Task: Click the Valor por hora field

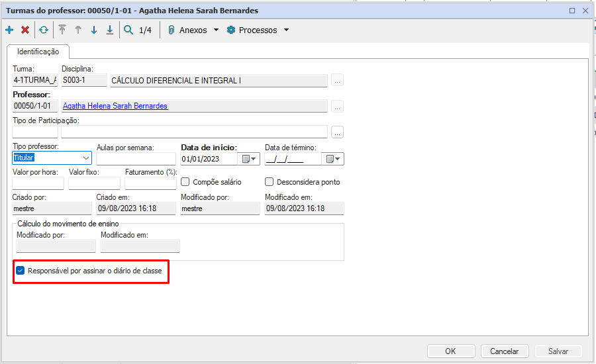Action: tap(38, 183)
